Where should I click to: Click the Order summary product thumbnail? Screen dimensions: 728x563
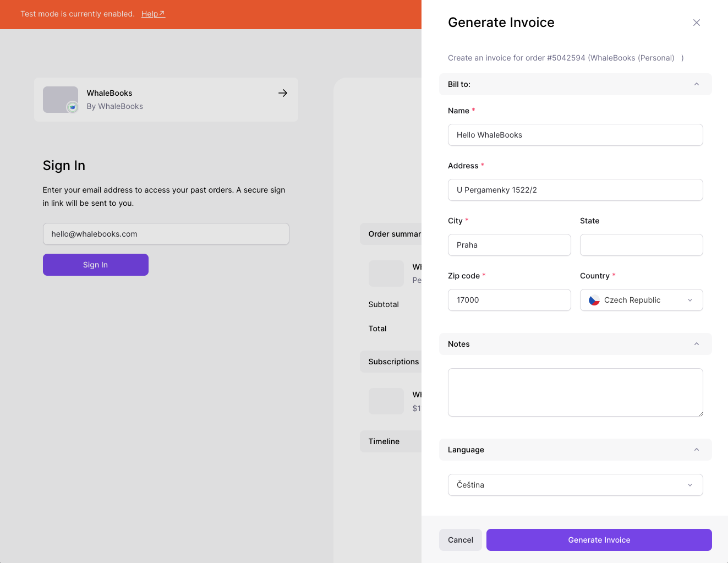click(386, 274)
